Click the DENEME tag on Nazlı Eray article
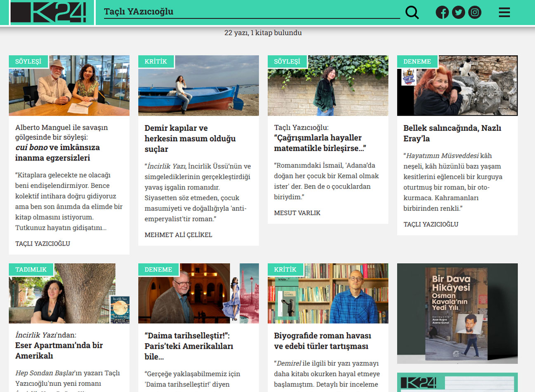The image size is (535, 392). (x=417, y=61)
